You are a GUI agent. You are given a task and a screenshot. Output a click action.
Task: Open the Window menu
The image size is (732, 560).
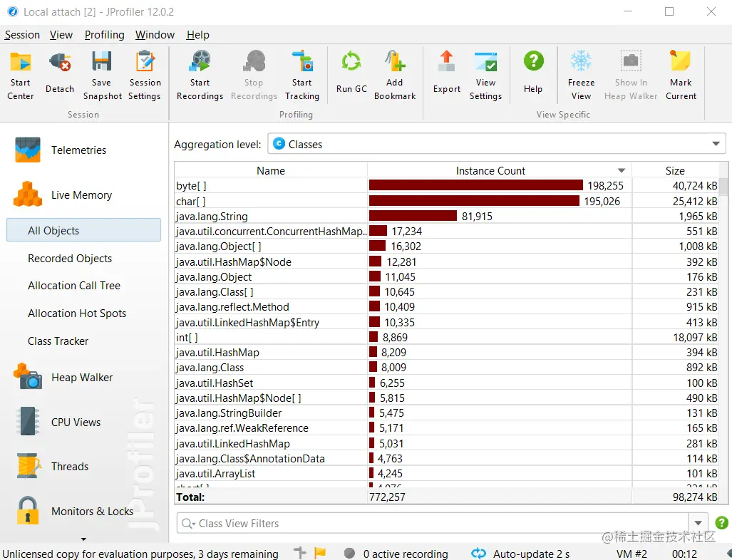pos(155,34)
